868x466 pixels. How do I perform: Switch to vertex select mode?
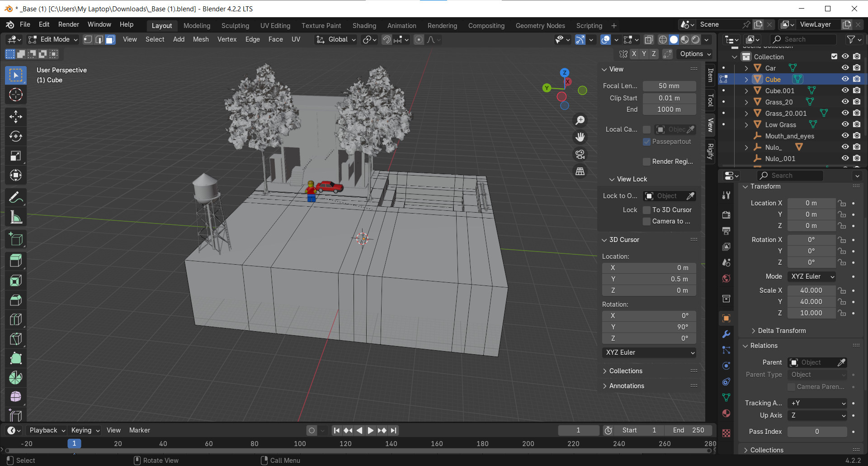(88, 40)
